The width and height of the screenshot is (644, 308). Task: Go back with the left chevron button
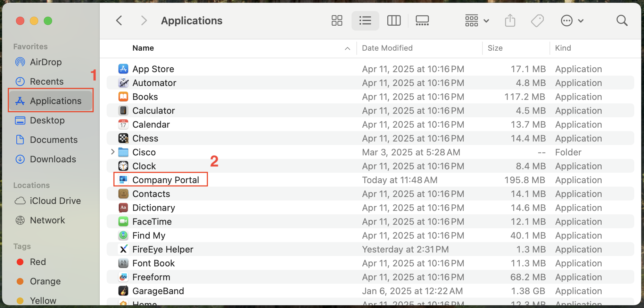click(119, 20)
